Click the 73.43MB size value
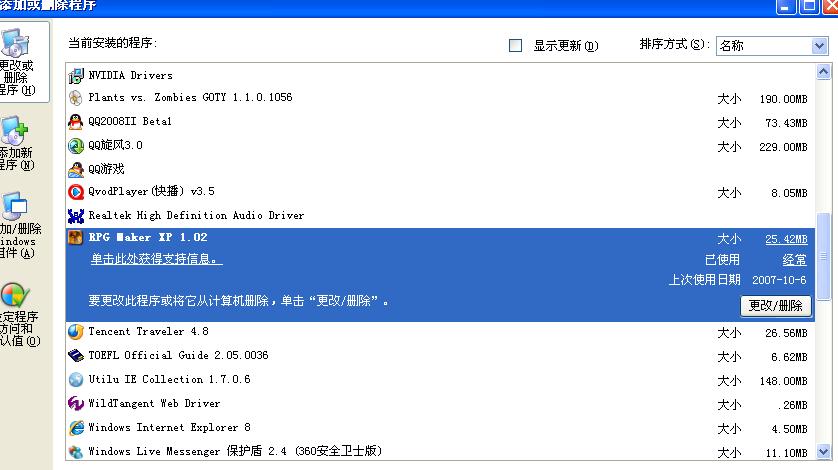This screenshot has height=470, width=838. (786, 124)
